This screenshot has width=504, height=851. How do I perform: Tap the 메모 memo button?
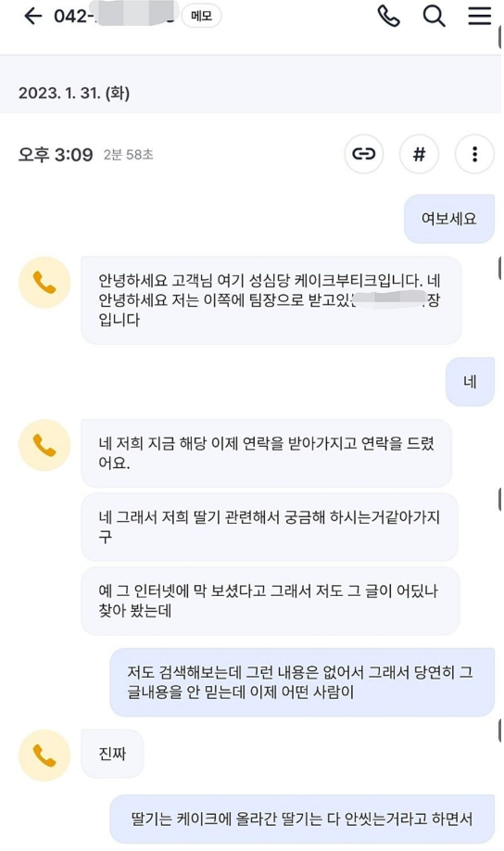click(x=201, y=17)
